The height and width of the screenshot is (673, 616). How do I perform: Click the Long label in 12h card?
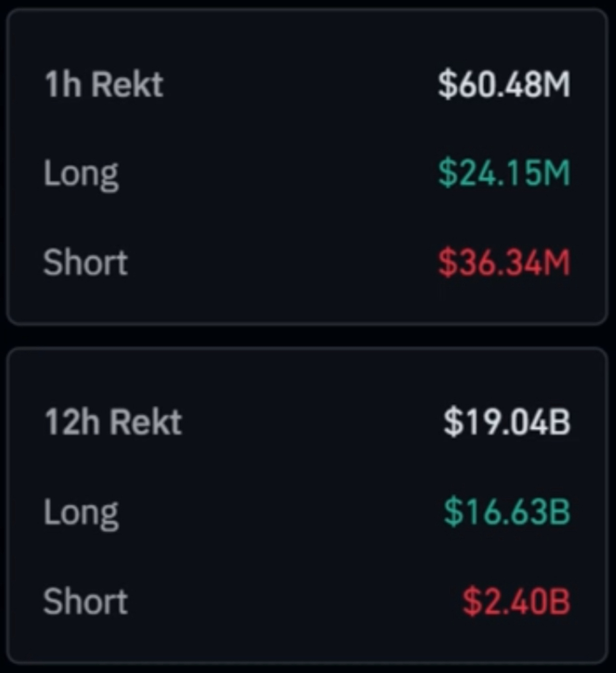point(81,512)
